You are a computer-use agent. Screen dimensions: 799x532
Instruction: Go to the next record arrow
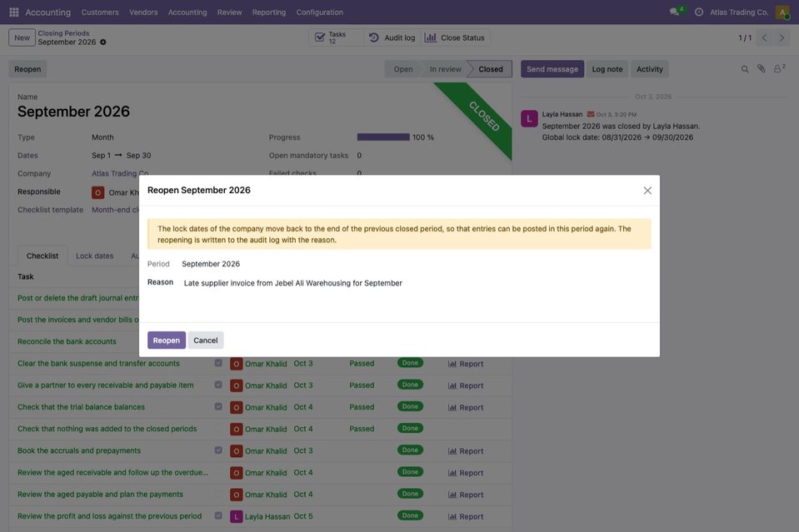tap(782, 37)
